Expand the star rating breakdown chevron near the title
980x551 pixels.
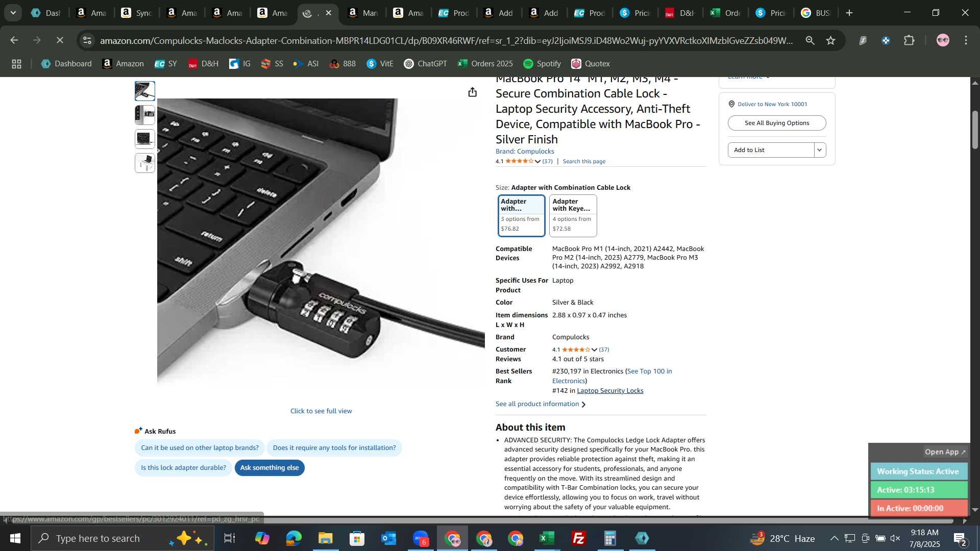point(537,161)
